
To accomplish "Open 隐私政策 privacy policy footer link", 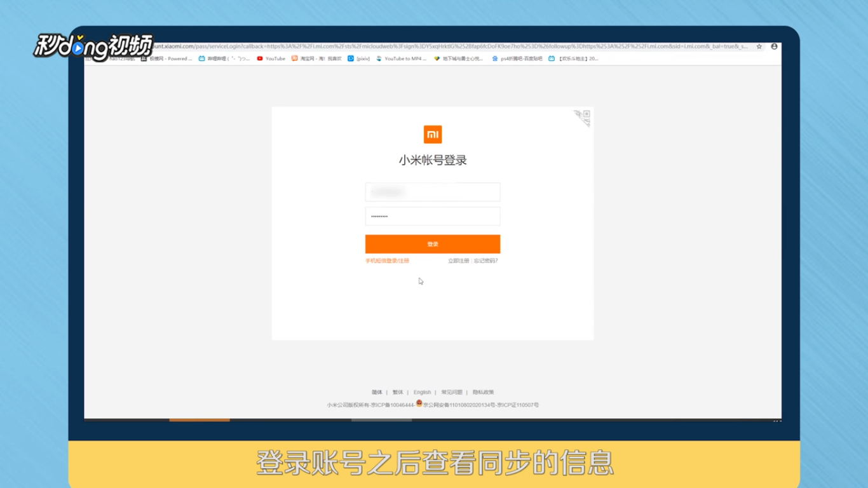I will coord(483,393).
